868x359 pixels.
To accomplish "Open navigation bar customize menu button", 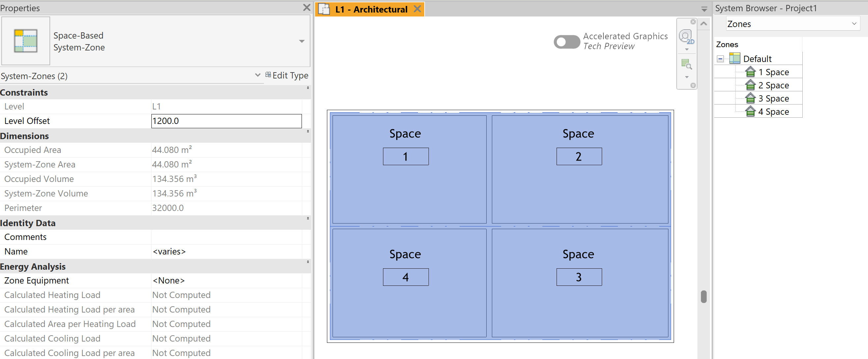I will [x=693, y=85].
